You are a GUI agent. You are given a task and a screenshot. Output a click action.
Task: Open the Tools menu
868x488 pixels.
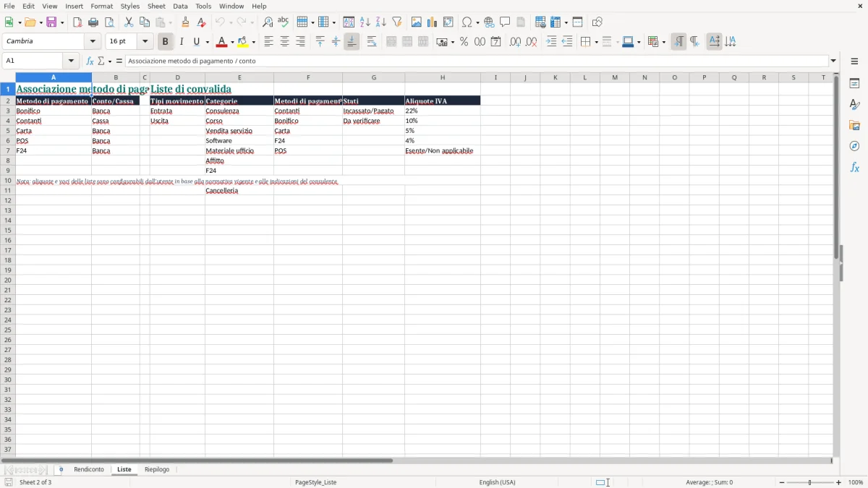[203, 6]
